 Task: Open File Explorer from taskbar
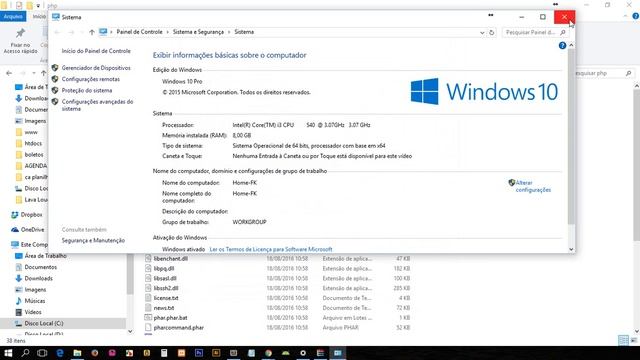click(x=77, y=353)
